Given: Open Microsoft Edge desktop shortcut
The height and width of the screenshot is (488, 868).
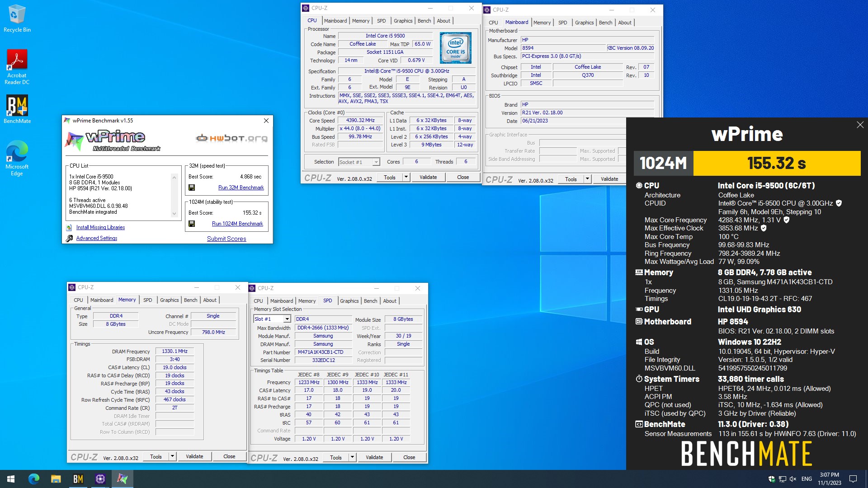Looking at the screenshot, I should tap(17, 157).
